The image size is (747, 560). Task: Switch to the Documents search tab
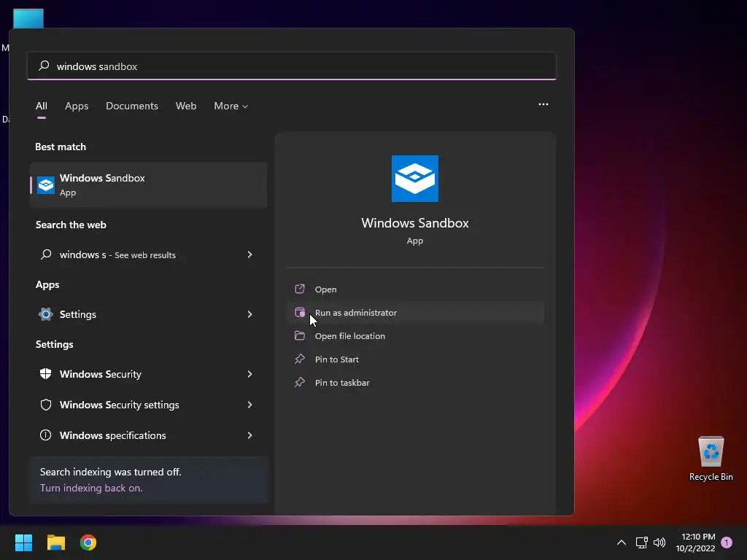[x=132, y=106]
